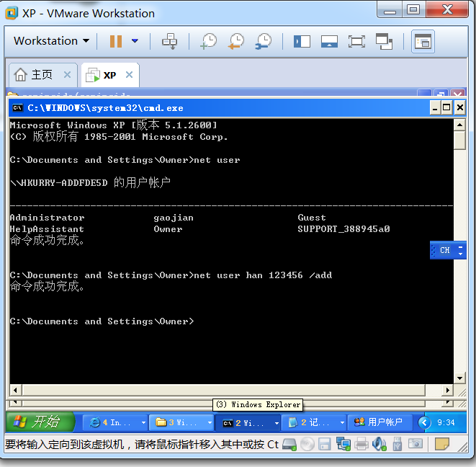Image resolution: width=476 pixels, height=467 pixels.
Task: Toggle the library sidebar view
Action: click(x=302, y=41)
